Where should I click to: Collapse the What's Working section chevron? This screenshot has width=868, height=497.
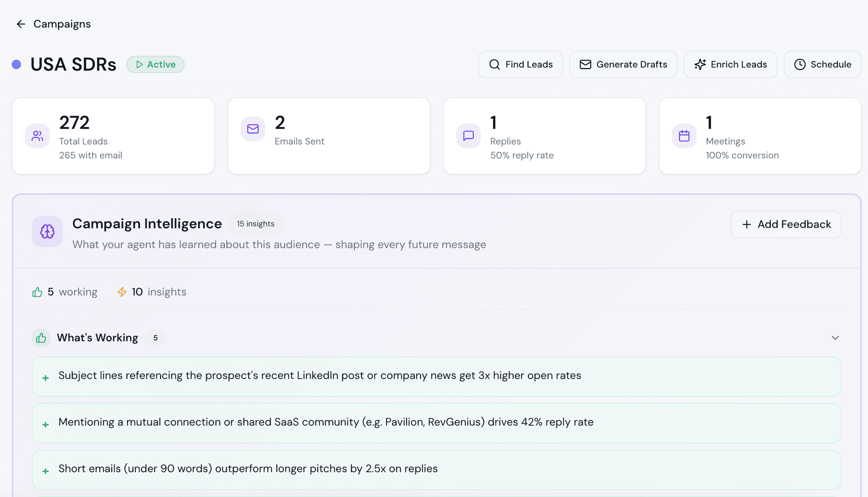(835, 338)
